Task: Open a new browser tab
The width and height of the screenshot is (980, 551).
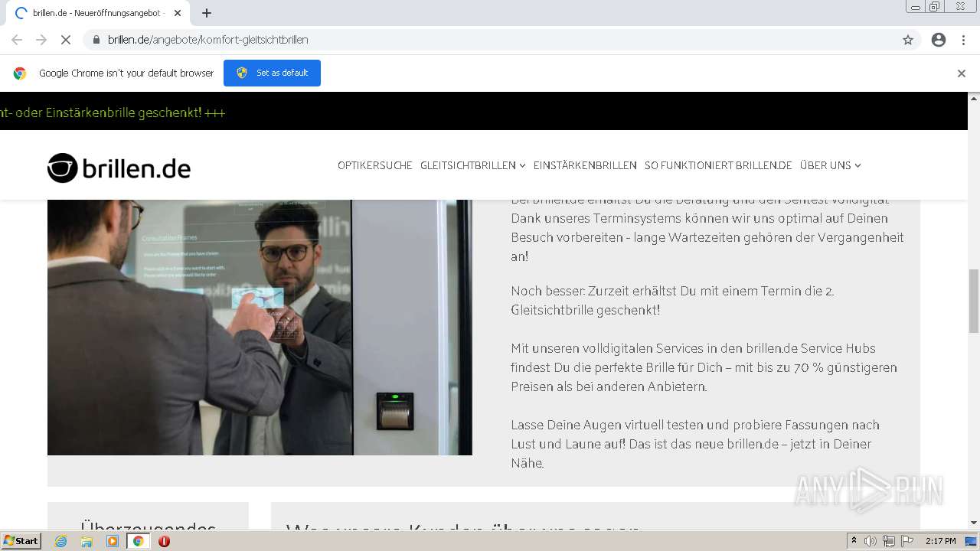Action: (x=207, y=13)
